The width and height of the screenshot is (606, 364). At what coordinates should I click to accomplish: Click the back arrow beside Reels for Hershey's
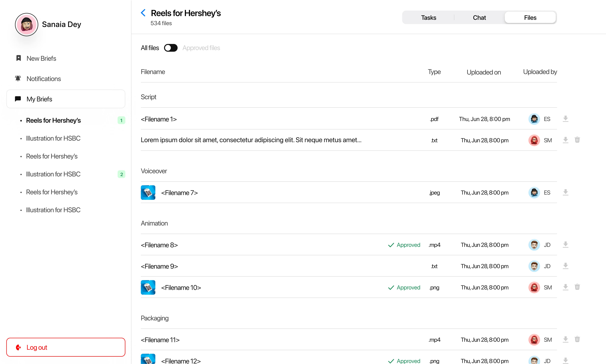click(x=143, y=13)
